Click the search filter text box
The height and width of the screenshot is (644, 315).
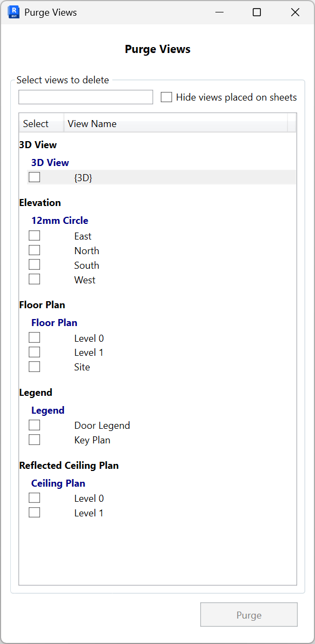point(86,97)
